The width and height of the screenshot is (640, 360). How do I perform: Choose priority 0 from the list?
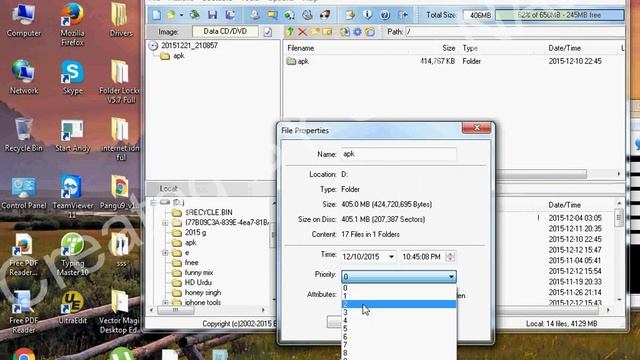(x=399, y=288)
